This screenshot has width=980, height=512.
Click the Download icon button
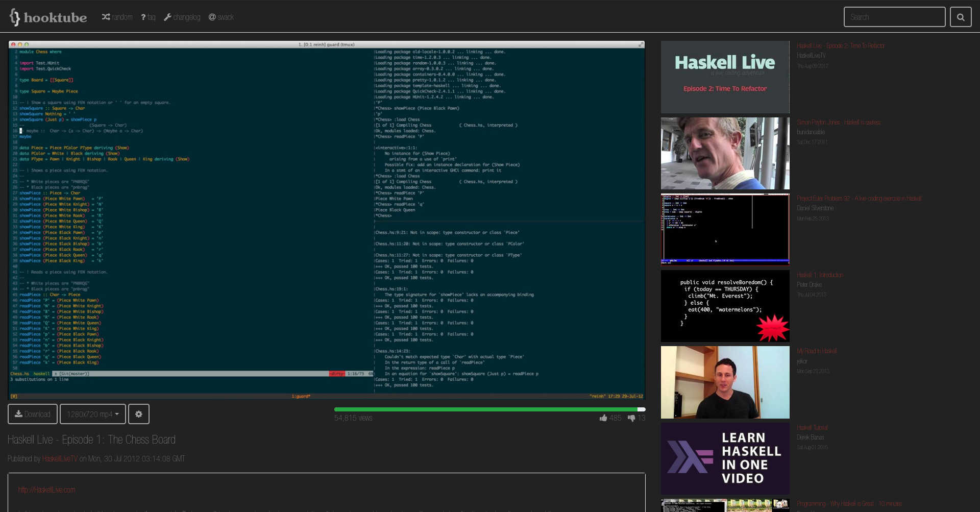pos(18,413)
